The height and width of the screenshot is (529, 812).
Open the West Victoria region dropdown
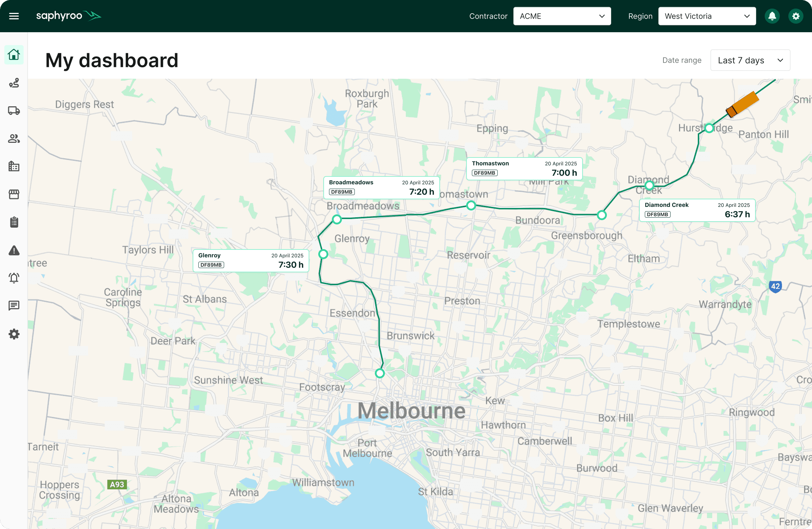pos(707,16)
